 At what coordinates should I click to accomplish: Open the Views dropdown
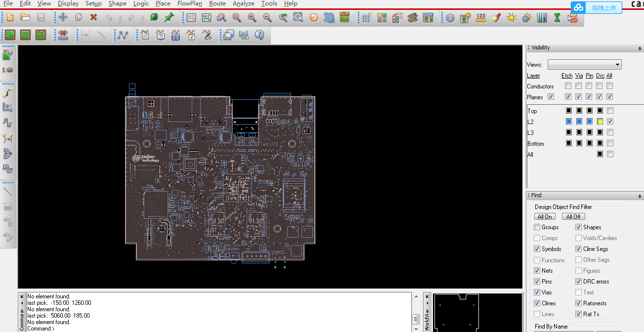(584, 65)
